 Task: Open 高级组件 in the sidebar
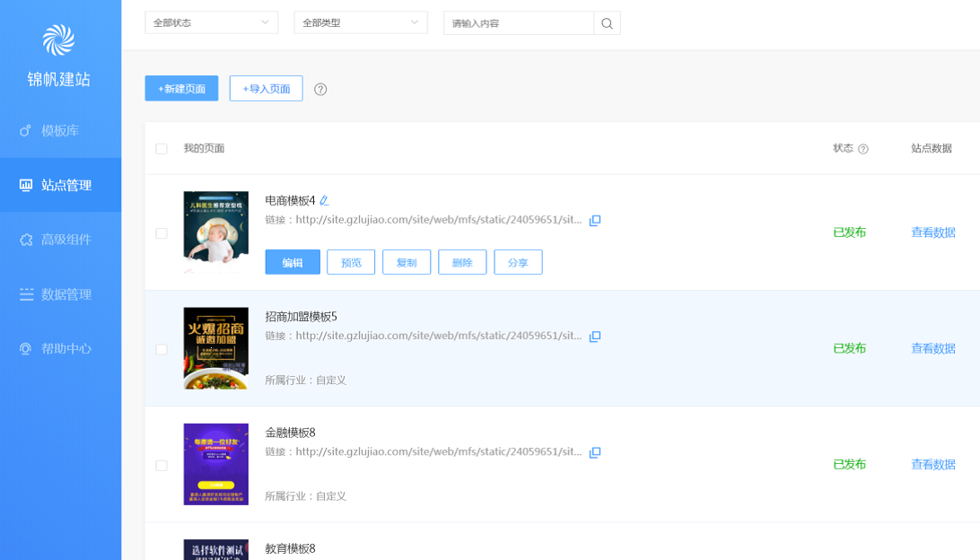(x=60, y=240)
